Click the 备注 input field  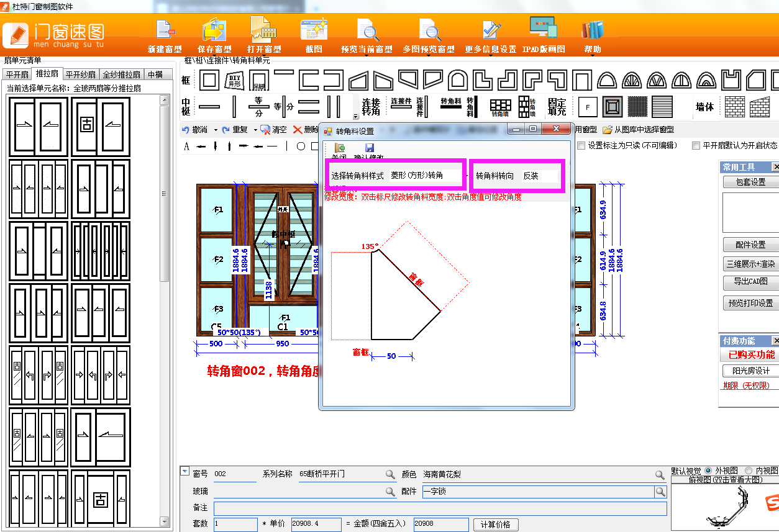coord(440,508)
